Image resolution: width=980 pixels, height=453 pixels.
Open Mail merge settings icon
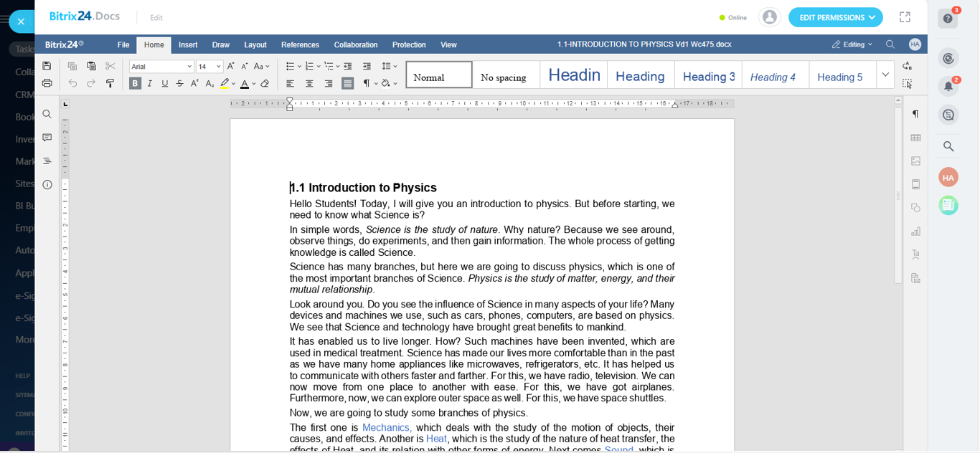click(915, 278)
